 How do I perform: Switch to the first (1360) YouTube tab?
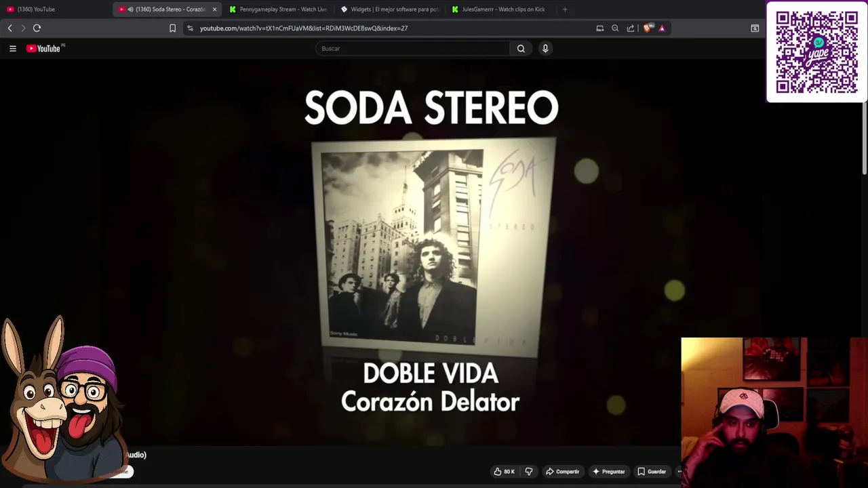click(x=56, y=9)
